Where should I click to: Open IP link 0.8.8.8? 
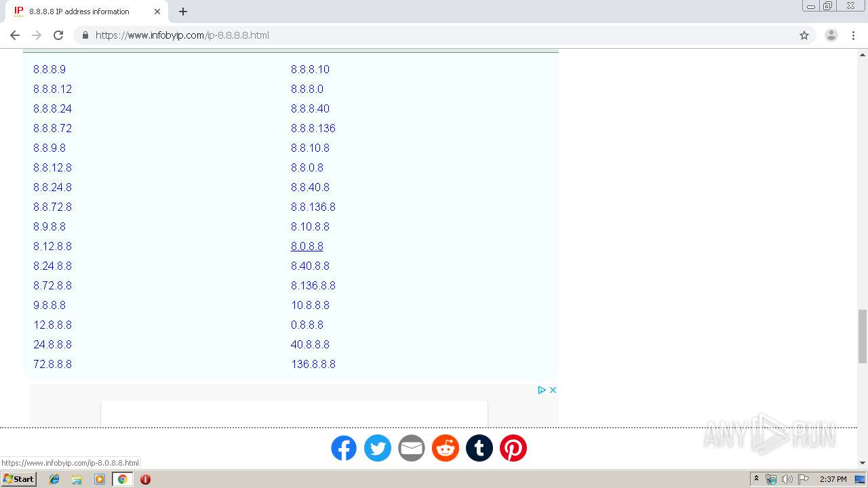(x=307, y=325)
